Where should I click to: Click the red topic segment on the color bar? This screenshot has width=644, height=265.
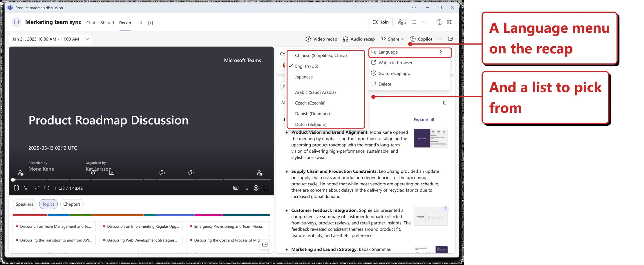click(x=30, y=215)
